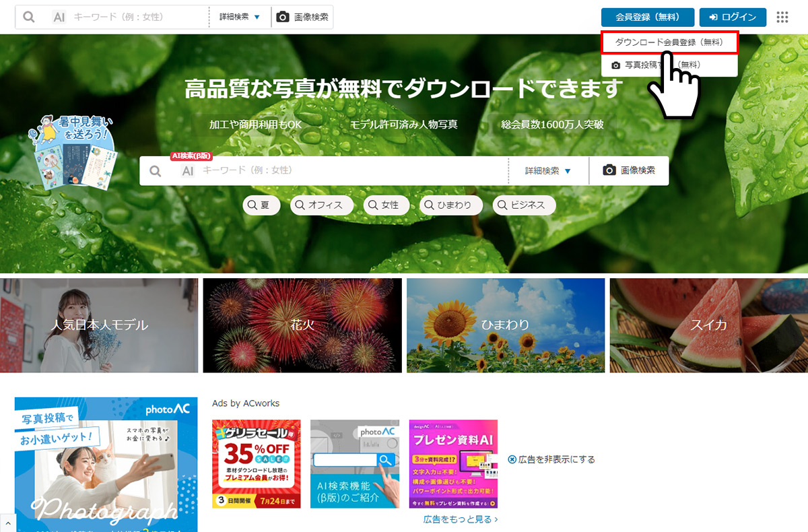Click the top bar 画像検索 camera button
The image size is (808, 532).
(302, 17)
